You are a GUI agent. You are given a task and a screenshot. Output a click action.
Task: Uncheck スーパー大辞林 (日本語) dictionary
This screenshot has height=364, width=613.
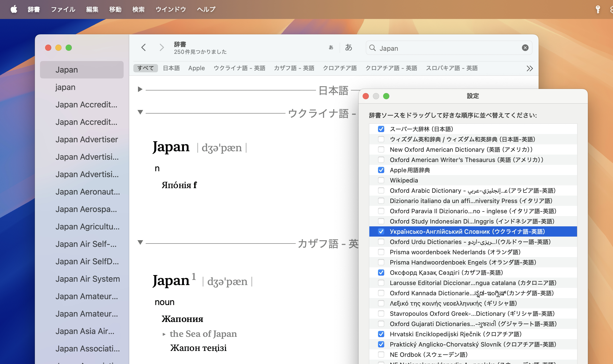pyautogui.click(x=381, y=129)
